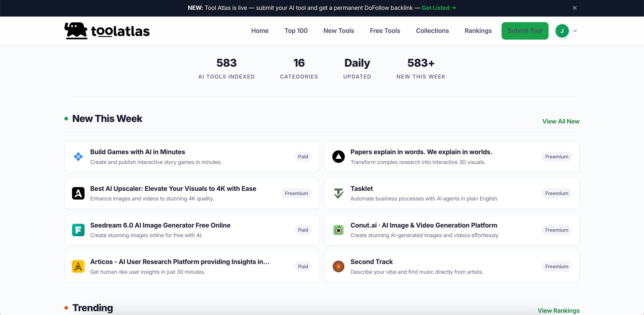This screenshot has width=644, height=315.
Task: Dismiss the announcement banner
Action: point(574,8)
